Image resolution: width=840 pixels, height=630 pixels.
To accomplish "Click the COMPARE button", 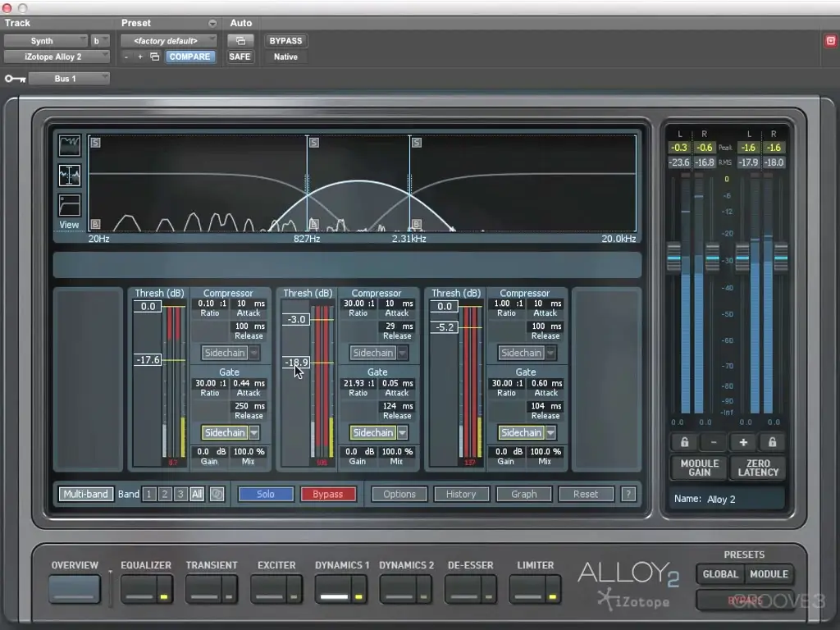I will coord(189,57).
